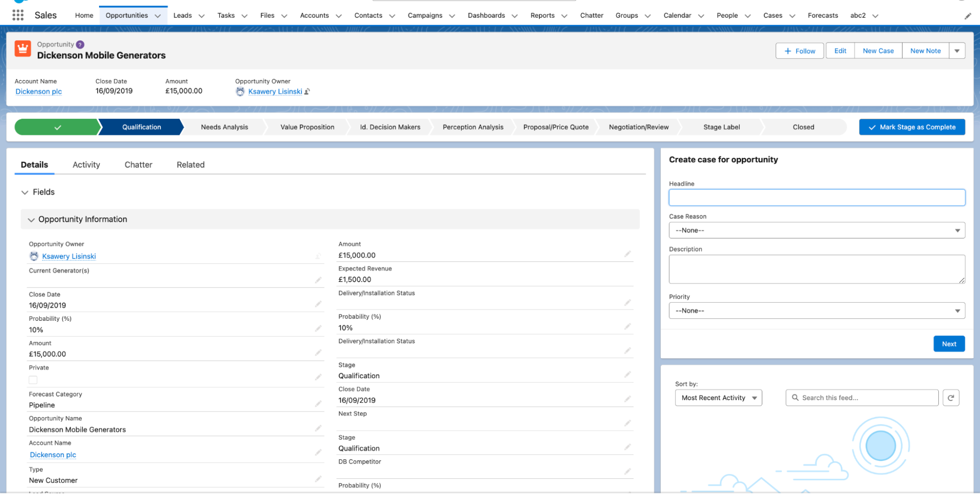Click the Description text area
Viewport: 980px width, 494px height.
coord(817,269)
